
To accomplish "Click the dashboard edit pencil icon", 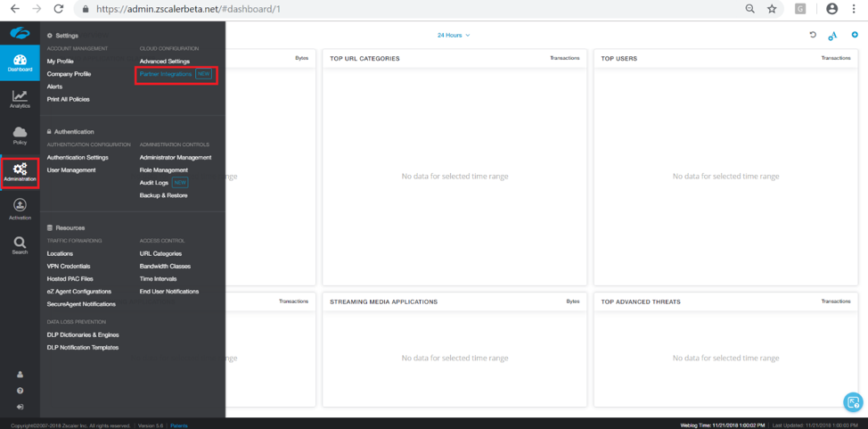I will click(x=832, y=36).
